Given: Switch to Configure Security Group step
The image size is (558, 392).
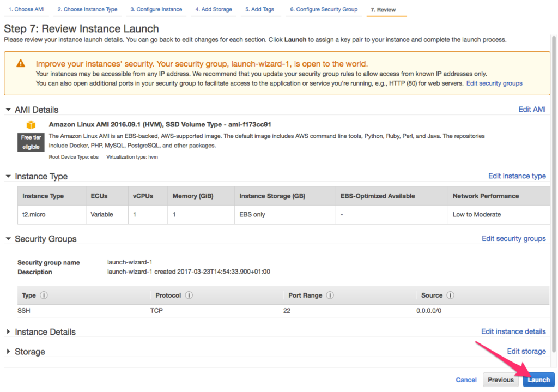Looking at the screenshot, I should [324, 10].
